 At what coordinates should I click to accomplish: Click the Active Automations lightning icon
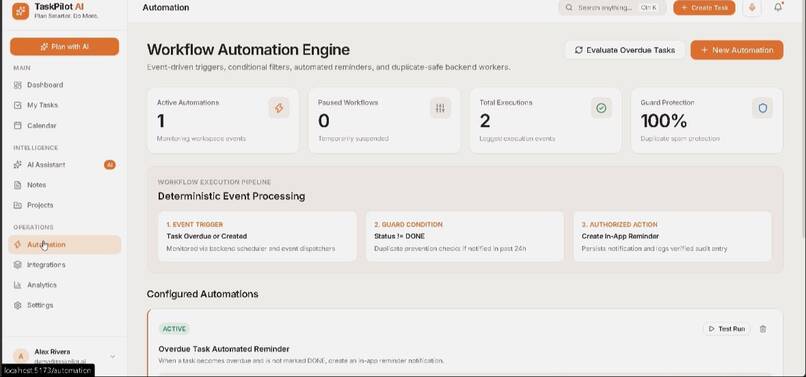coord(279,108)
